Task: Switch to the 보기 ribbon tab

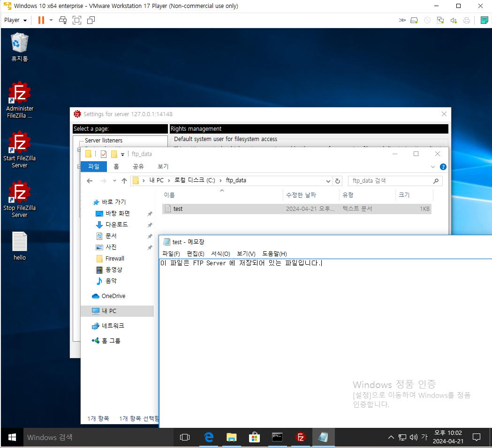Action: click(x=163, y=166)
